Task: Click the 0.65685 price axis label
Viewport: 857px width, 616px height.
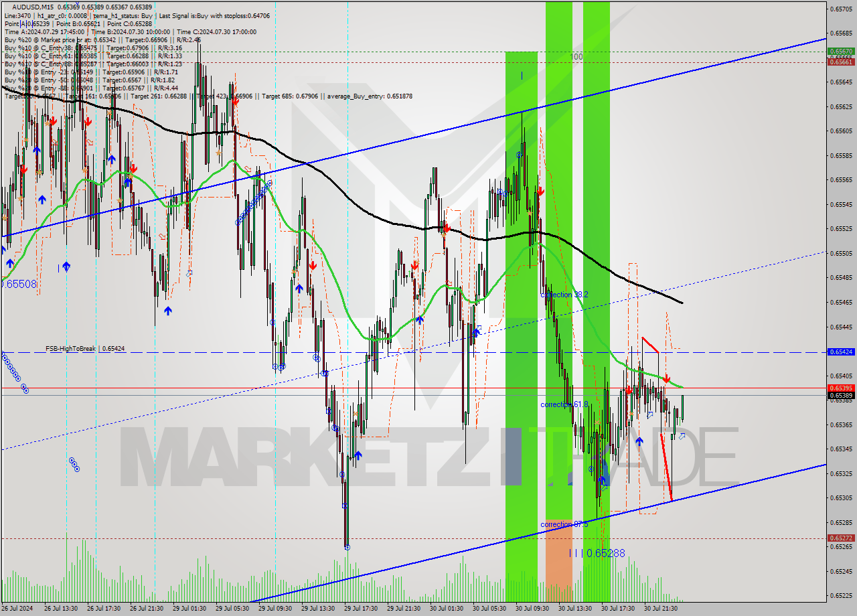Action: coord(841,33)
